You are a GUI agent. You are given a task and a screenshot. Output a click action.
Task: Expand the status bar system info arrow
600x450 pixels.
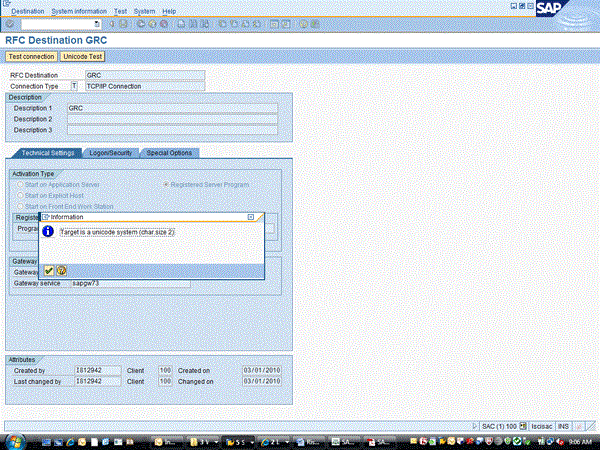point(474,426)
